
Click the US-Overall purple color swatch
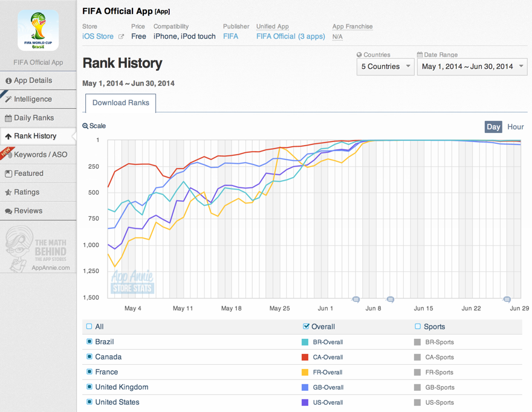(x=305, y=402)
